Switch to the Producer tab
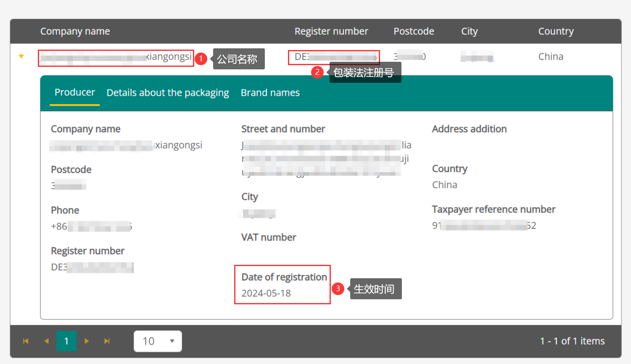 coord(74,92)
